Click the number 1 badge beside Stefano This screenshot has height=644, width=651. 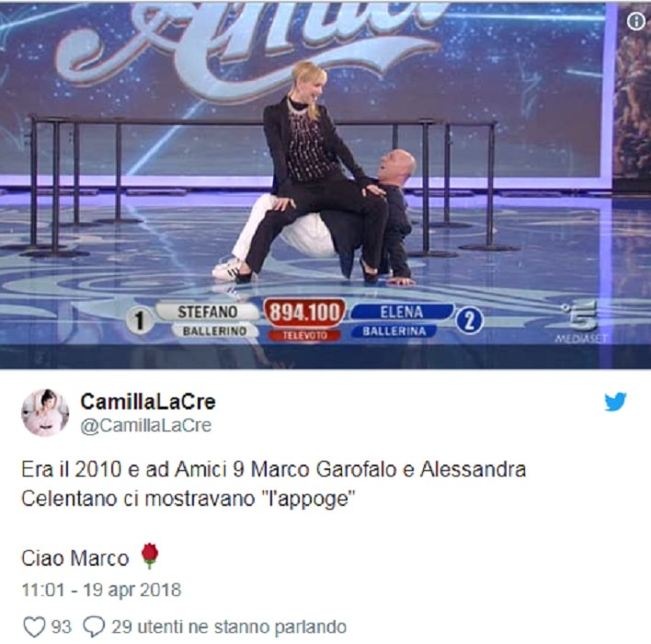(140, 321)
